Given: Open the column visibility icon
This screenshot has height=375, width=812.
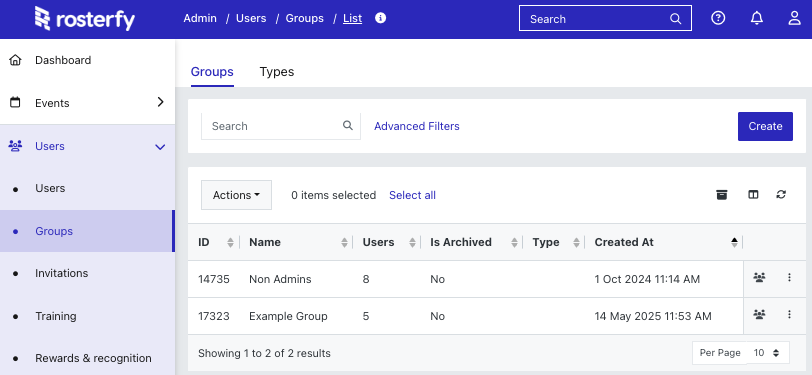Looking at the screenshot, I should [753, 195].
